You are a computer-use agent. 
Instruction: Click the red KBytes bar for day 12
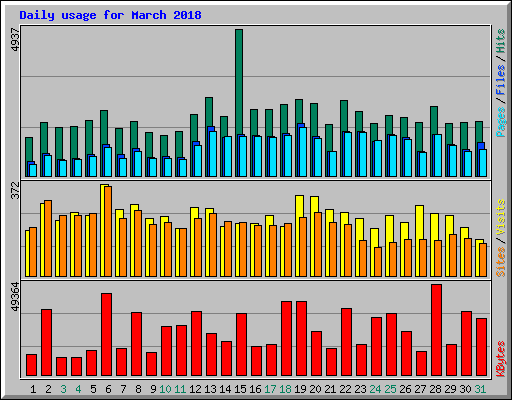(x=196, y=343)
